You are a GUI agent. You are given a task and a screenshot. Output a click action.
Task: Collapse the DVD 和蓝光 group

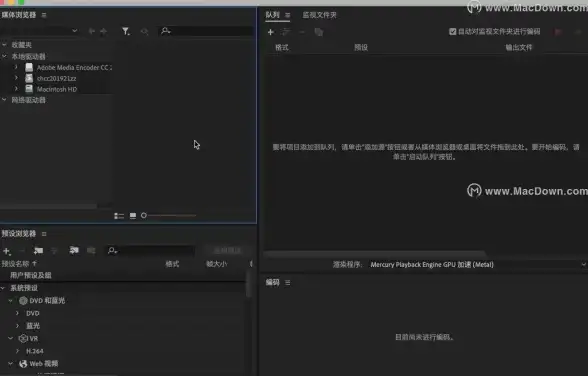pyautogui.click(x=10, y=301)
